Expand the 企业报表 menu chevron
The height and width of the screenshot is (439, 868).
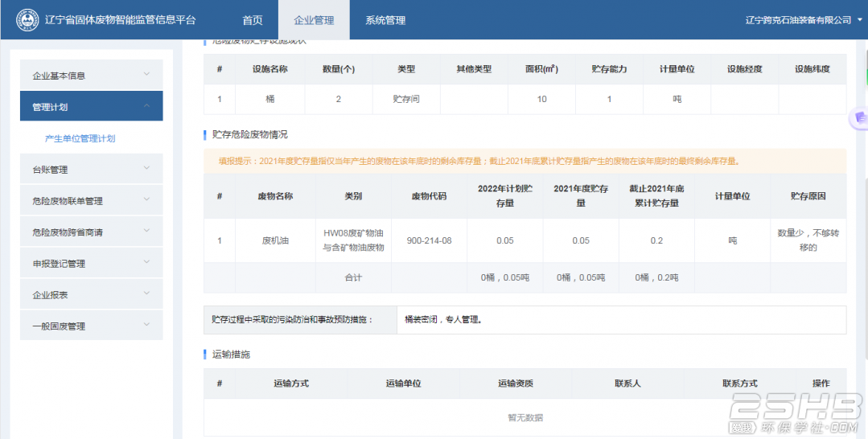[146, 293]
